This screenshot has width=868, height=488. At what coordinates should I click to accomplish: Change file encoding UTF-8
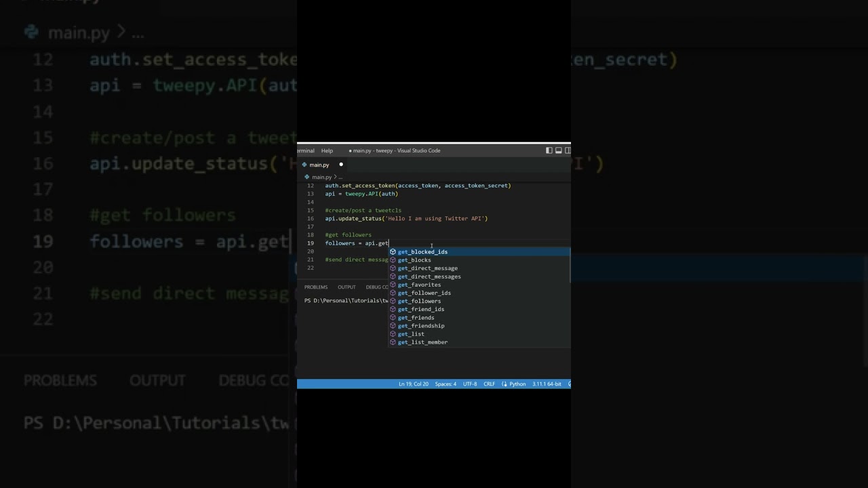pos(470,384)
